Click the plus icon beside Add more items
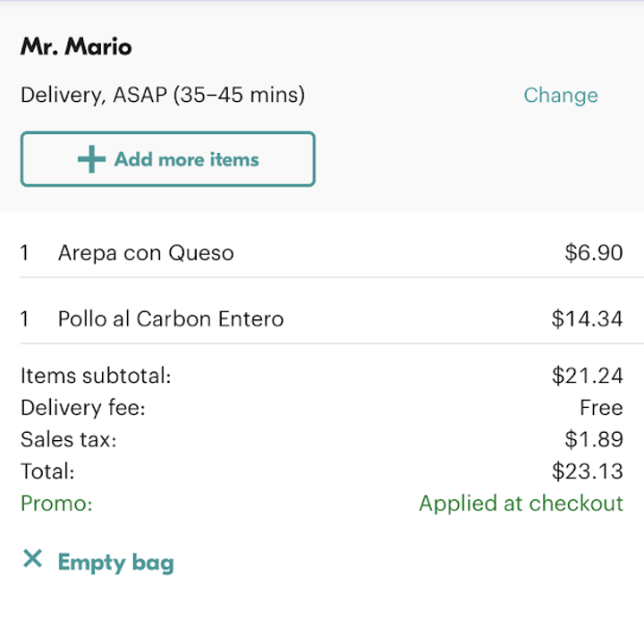The height and width of the screenshot is (644, 644). 91,160
